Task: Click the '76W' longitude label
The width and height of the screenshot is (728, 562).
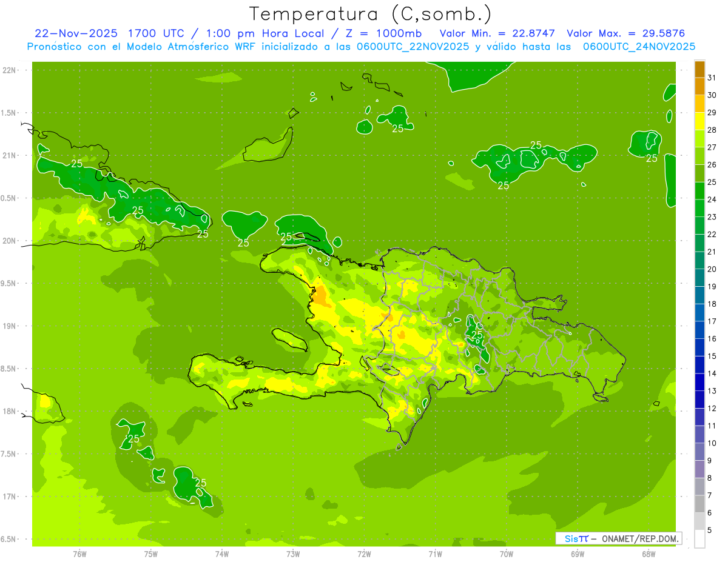Action: (79, 554)
